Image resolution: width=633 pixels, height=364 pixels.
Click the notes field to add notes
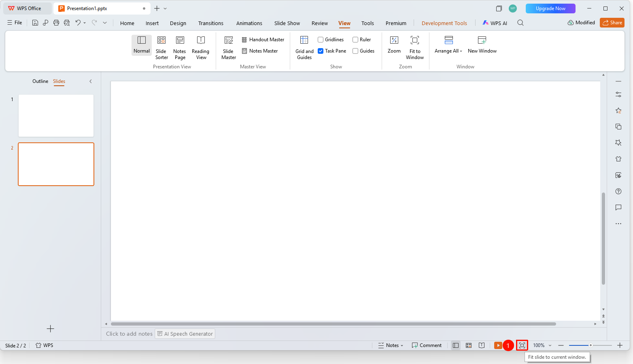(x=129, y=334)
